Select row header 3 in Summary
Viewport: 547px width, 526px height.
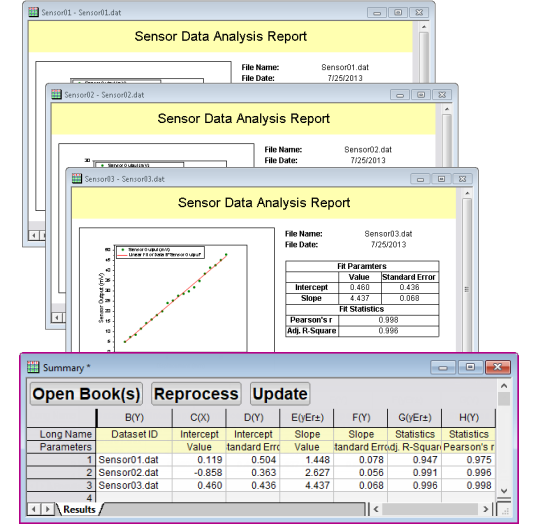click(61, 486)
